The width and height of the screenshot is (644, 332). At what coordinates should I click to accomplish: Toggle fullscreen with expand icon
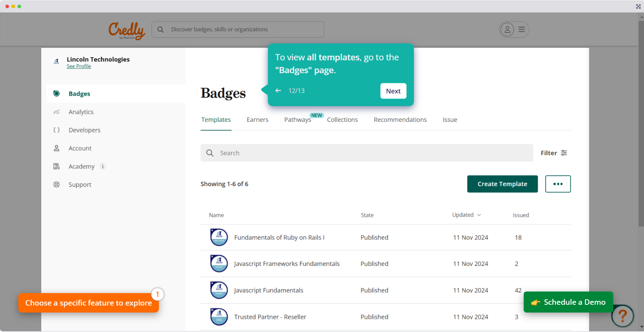(638, 6)
